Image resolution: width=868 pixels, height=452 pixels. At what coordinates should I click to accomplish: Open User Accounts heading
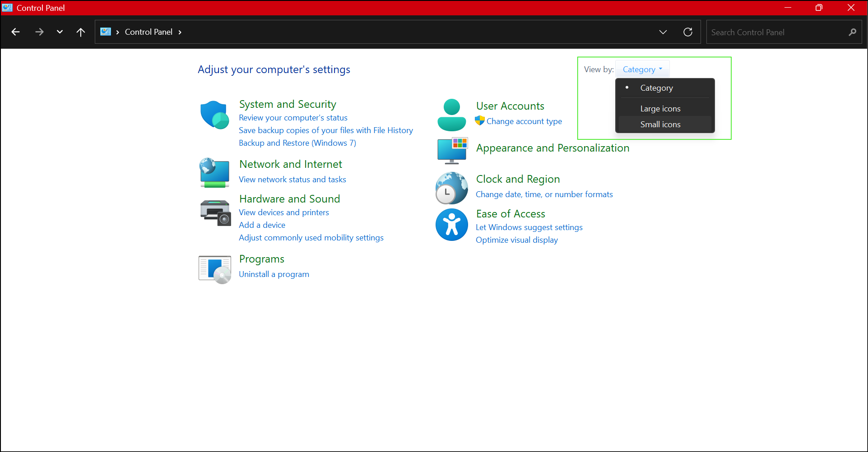510,106
